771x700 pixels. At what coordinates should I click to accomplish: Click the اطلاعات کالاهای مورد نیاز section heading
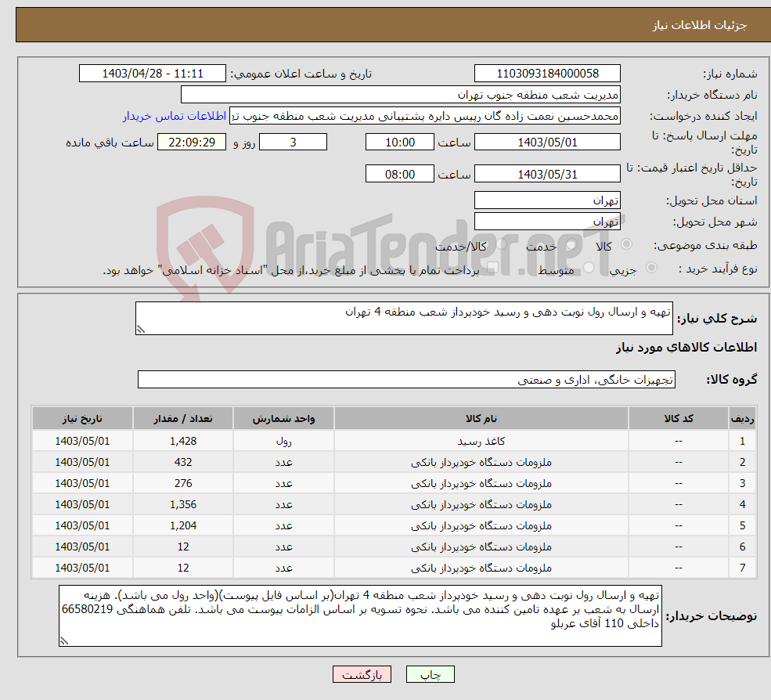[x=686, y=348]
